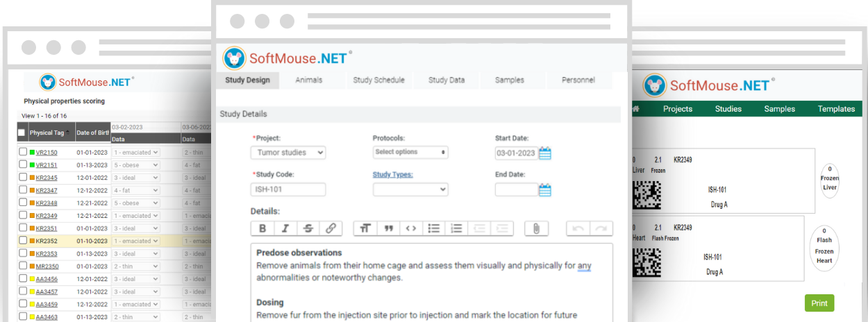Tick the select-all checkbox in table header

click(x=22, y=133)
